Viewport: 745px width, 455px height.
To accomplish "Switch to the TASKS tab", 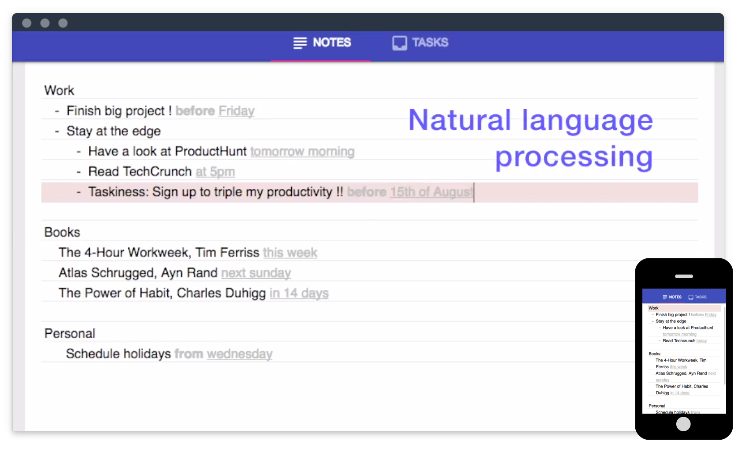I will [420, 43].
